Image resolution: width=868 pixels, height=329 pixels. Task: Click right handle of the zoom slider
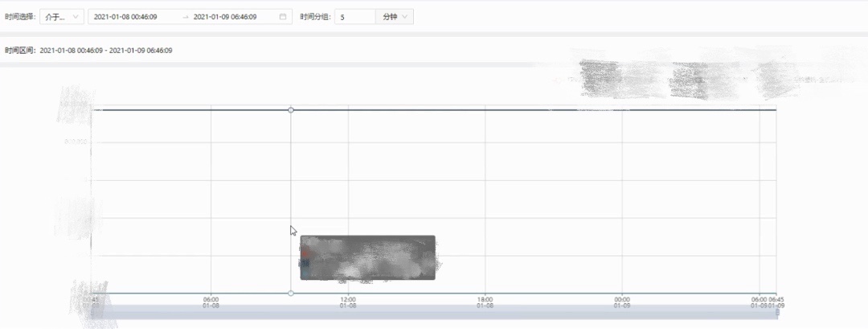click(x=776, y=313)
